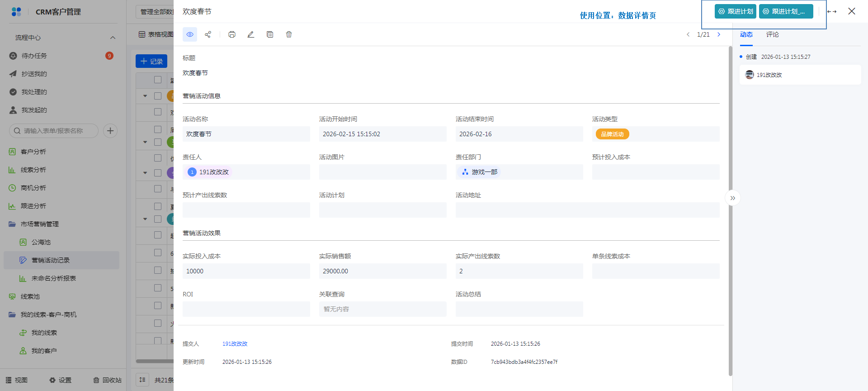Go to next record with right chevron
This screenshot has height=391, width=868.
(x=719, y=34)
